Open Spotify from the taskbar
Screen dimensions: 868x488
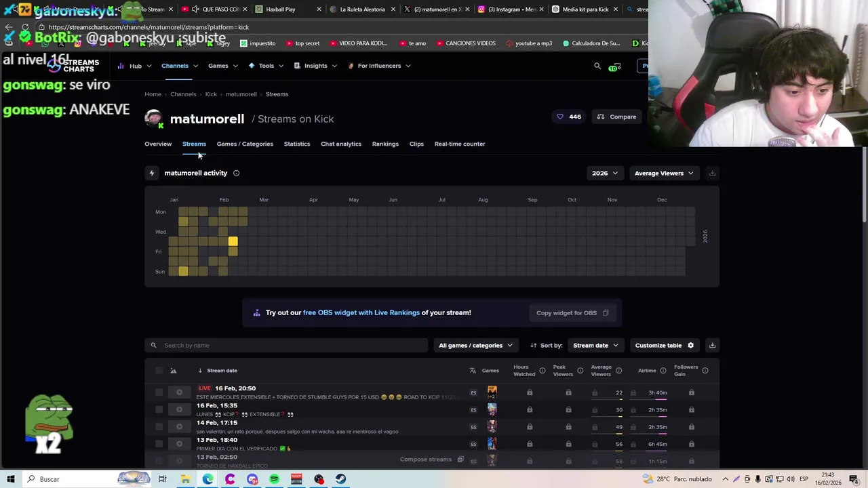(274, 479)
